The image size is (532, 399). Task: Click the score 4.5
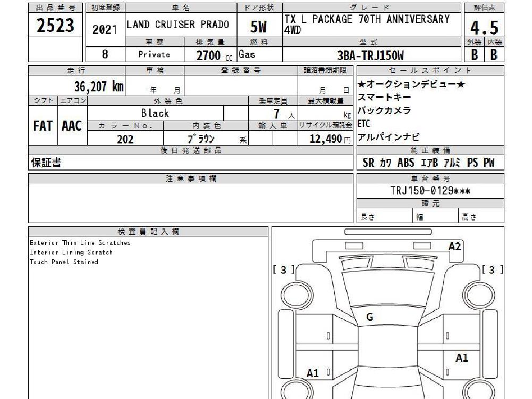[x=484, y=28]
